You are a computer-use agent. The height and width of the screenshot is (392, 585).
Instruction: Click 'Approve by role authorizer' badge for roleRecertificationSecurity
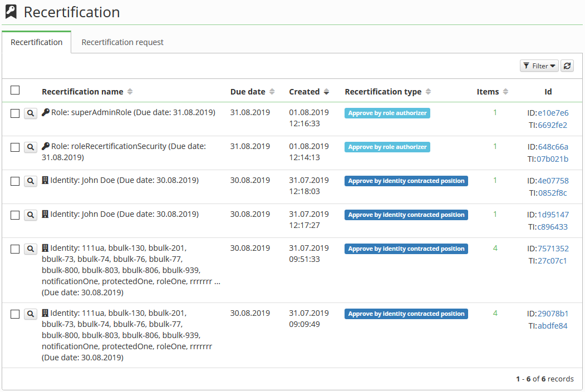387,147
